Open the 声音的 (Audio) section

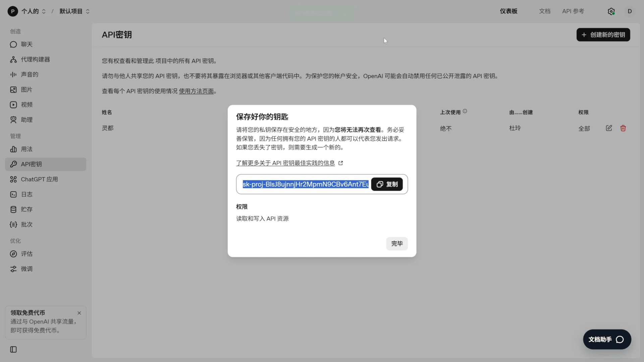[29, 74]
